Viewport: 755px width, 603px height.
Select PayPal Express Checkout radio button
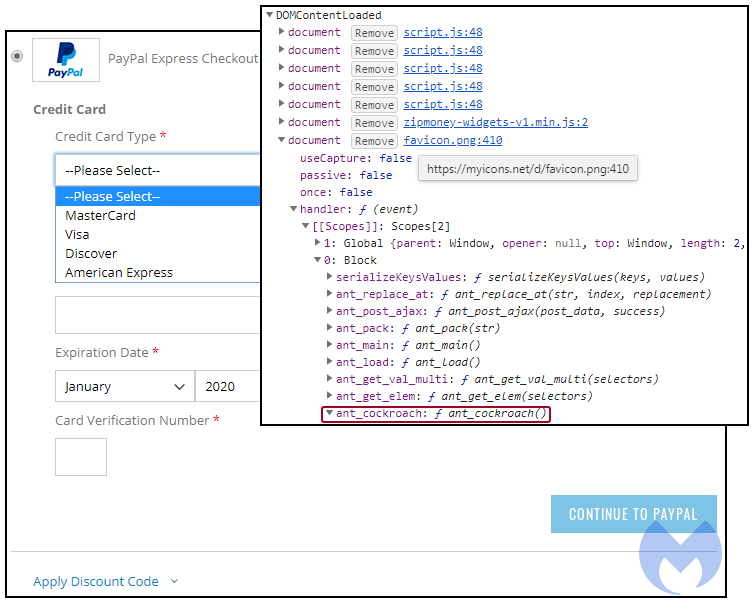[x=17, y=56]
